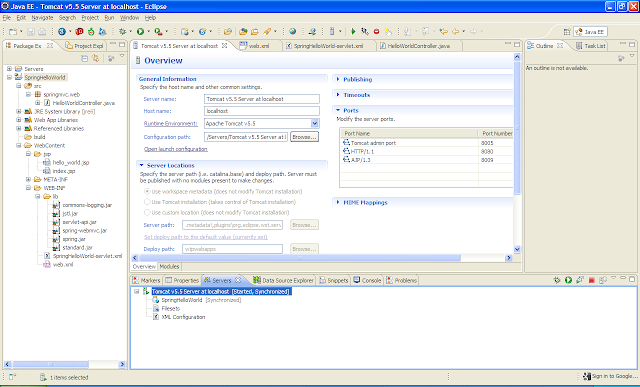Screen dimensions: 640x387
Task: Select hello_world.jsp in Package Explorer
Action: (x=71, y=162)
